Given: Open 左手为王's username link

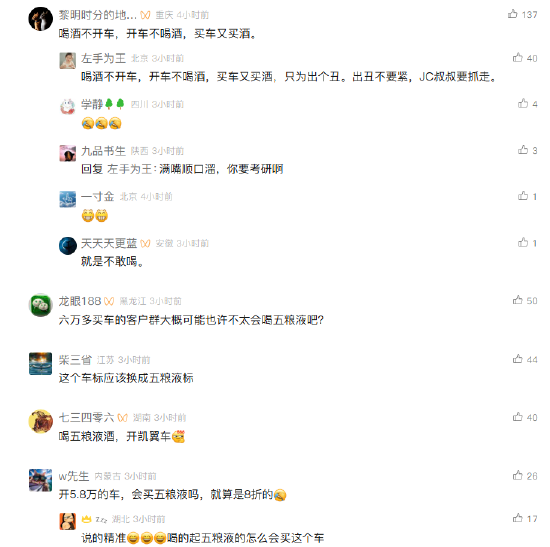Looking at the screenshot, I should [103, 58].
